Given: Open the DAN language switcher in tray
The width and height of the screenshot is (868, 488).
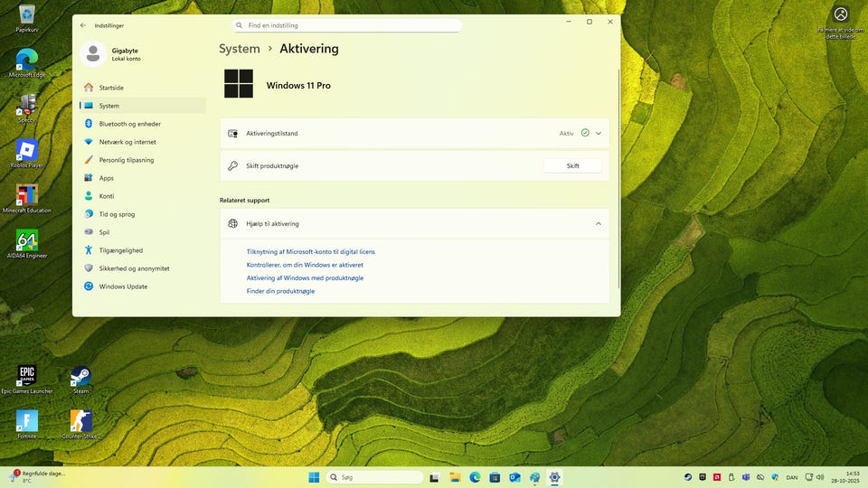Looking at the screenshot, I should pos(792,477).
